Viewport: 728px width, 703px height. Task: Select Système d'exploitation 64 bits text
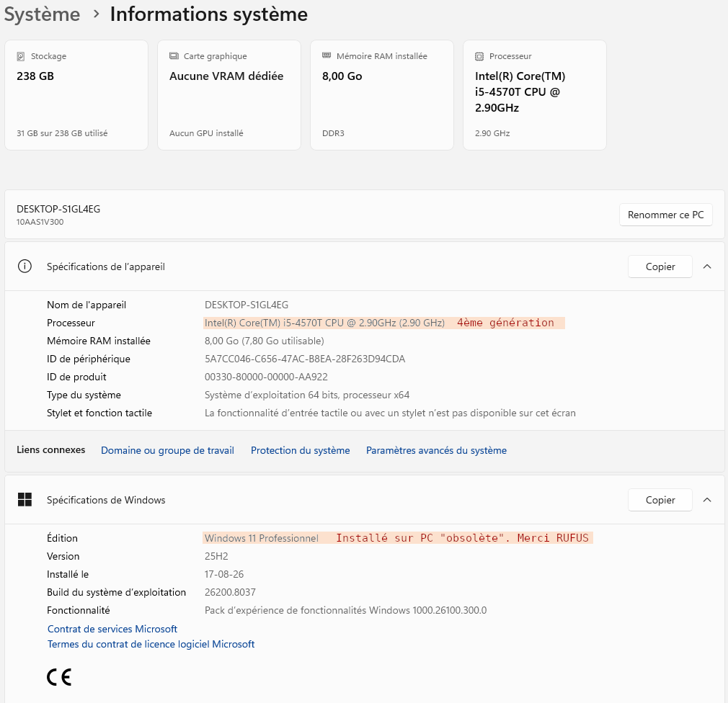307,395
